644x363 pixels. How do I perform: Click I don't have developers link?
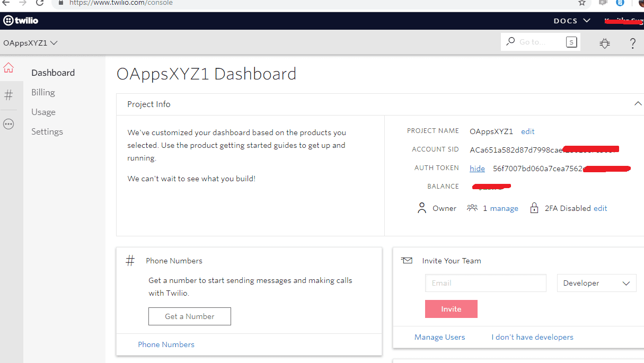click(532, 337)
